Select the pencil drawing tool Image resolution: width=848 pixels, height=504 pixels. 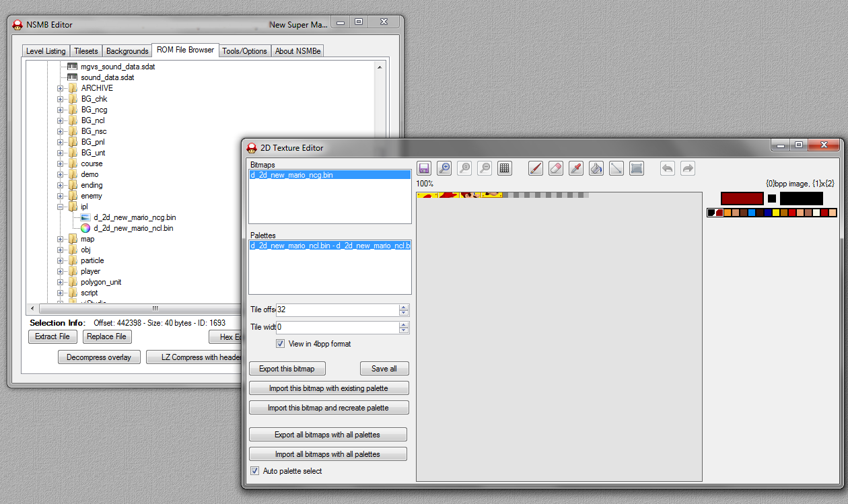click(536, 168)
